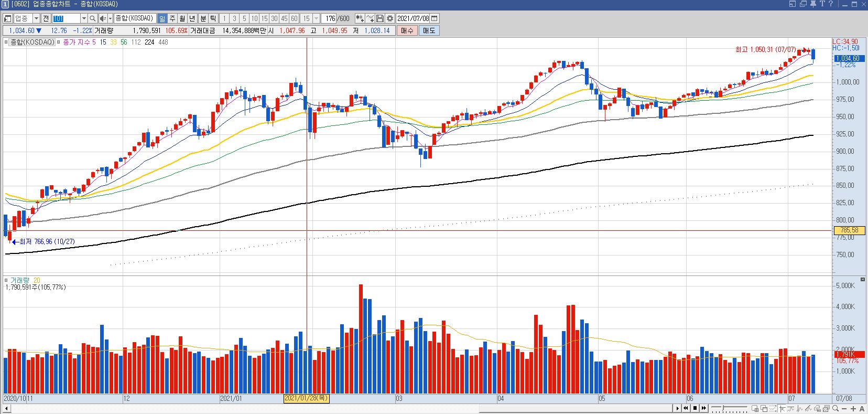Image resolution: width=868 pixels, height=414 pixels.
Task: Click the minus zoom-out icon at bottom right
Action: pos(844,409)
